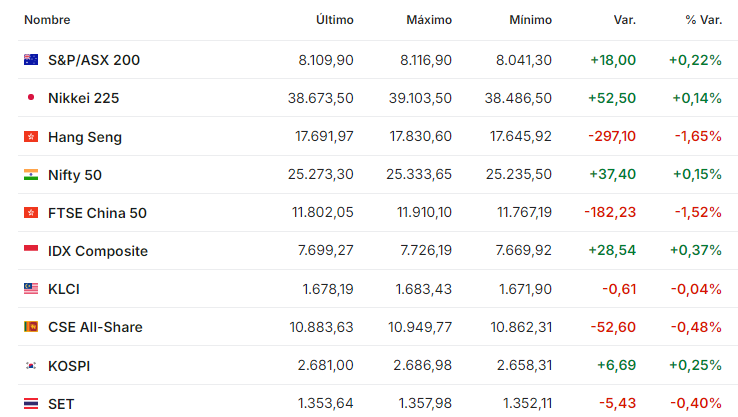Click the Indonesia flag next to IDX Composite
Viewport: 738px width, 417px height.
pos(31,249)
